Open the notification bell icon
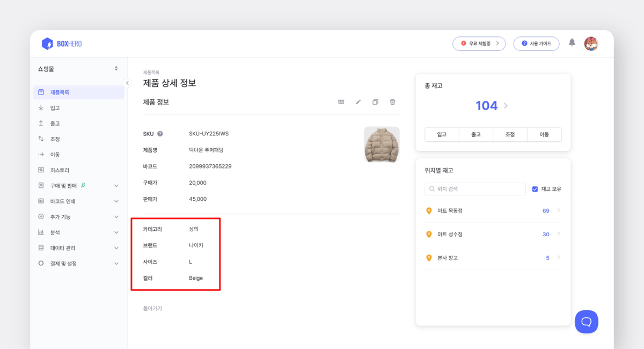 click(x=572, y=43)
